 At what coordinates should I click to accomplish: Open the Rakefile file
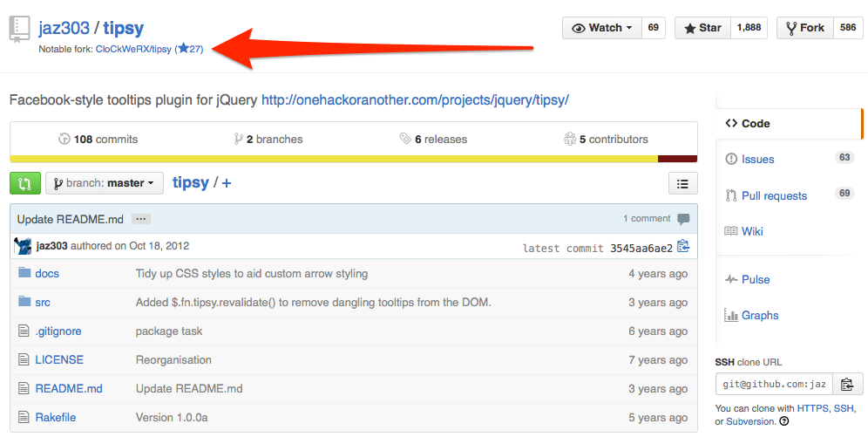point(56,418)
